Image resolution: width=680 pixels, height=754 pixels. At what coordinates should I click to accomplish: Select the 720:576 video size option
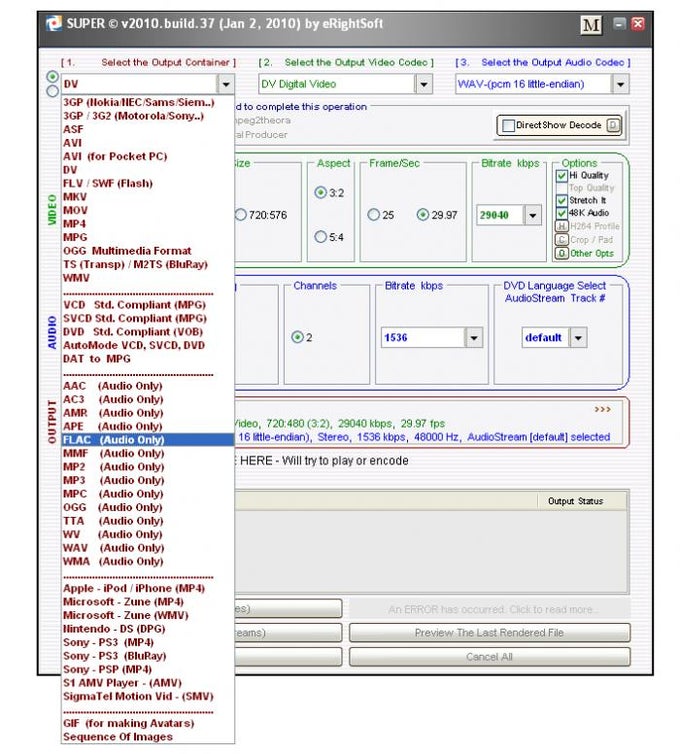point(241,214)
